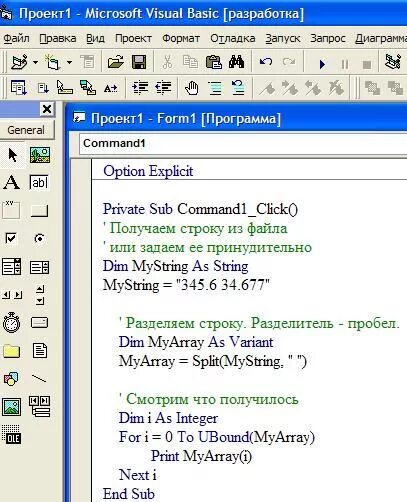Click the End stop button
407x502 pixels.
(367, 64)
